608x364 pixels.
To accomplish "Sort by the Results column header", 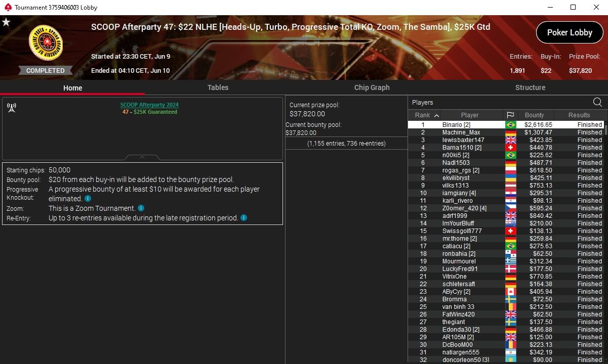I will 579,115.
